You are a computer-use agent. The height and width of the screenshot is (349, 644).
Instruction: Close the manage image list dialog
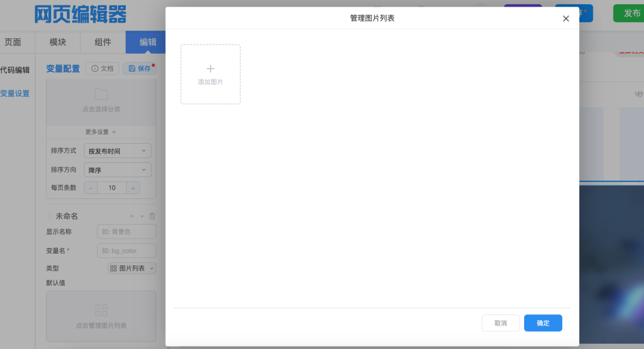click(565, 18)
